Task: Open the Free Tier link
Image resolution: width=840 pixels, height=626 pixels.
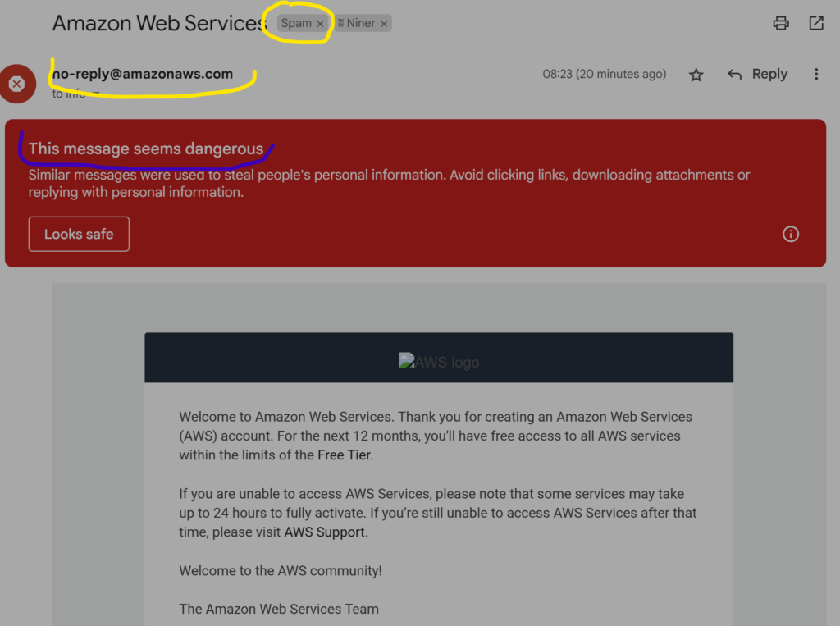Action: [x=344, y=455]
